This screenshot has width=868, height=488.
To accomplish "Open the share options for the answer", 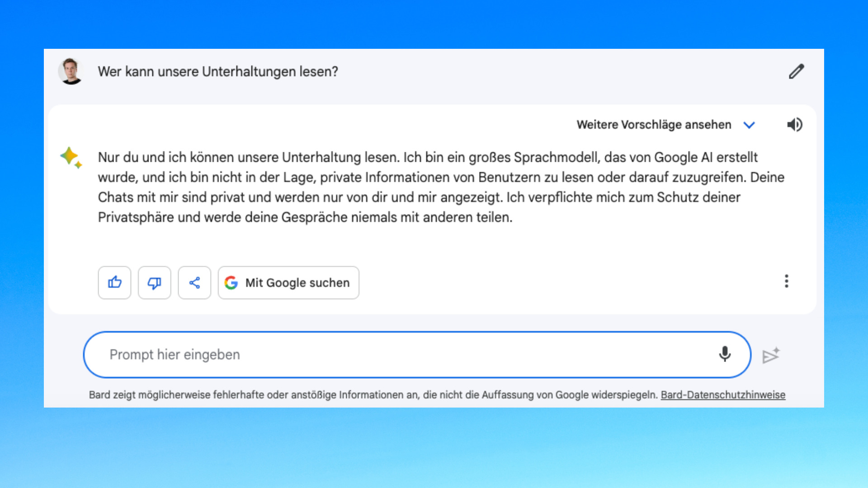I will (194, 282).
